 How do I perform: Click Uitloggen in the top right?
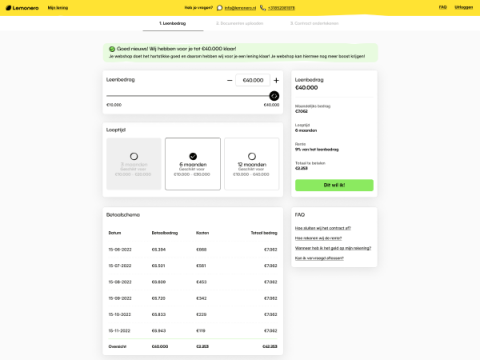464,7
